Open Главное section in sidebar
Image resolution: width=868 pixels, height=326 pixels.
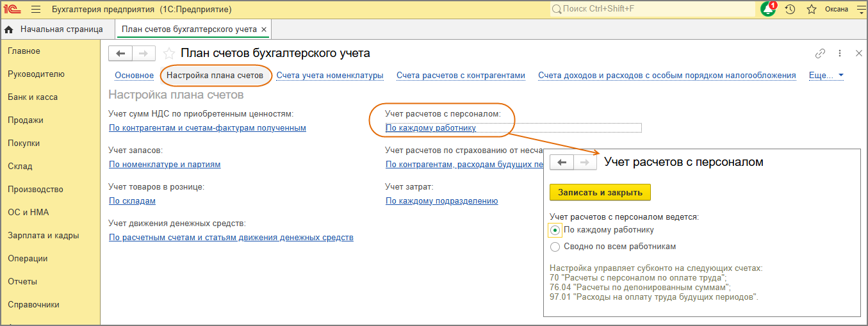(x=24, y=51)
